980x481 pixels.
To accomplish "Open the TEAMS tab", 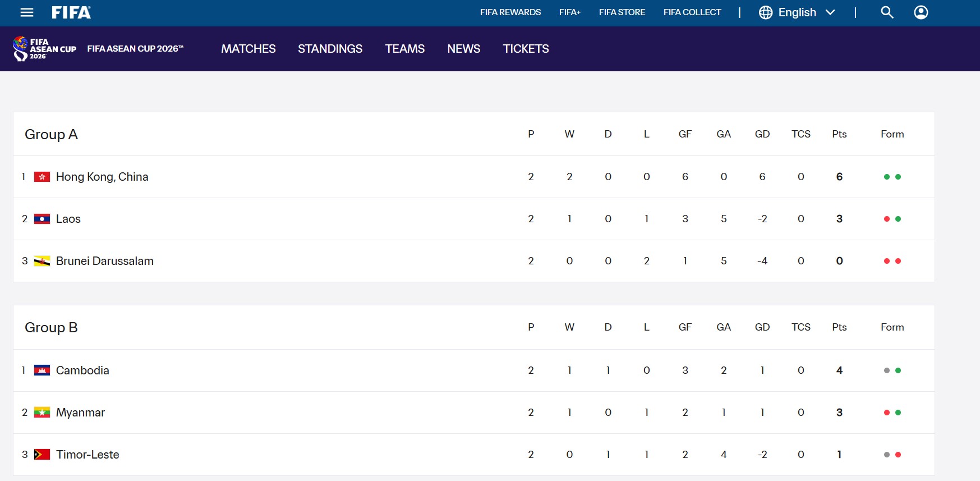I will [x=405, y=49].
